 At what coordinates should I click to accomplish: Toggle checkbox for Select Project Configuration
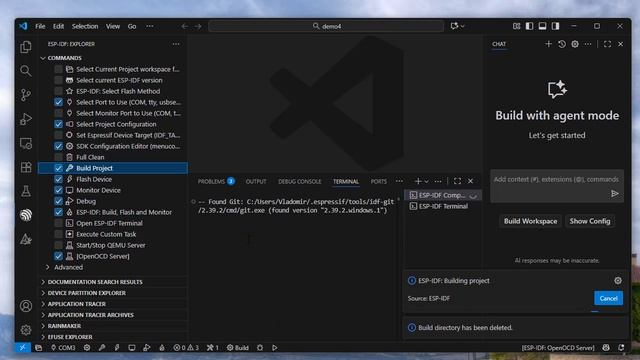pos(58,124)
